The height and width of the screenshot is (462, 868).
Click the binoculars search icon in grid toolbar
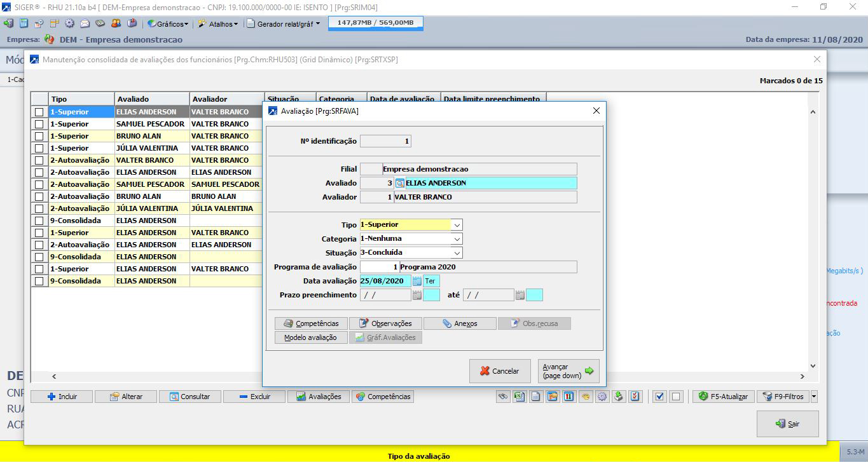point(504,397)
